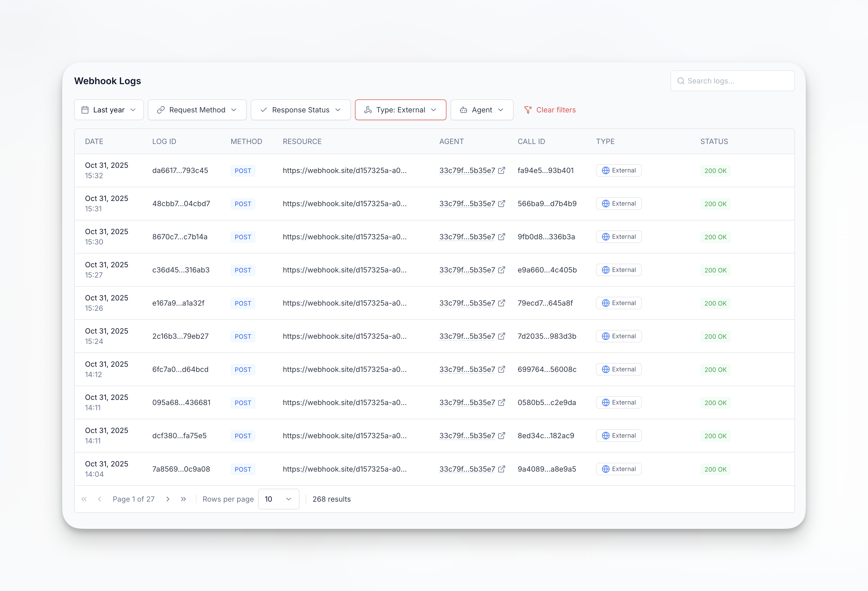The width and height of the screenshot is (868, 591).
Task: Open the Last year date range dropdown
Action: pyautogui.click(x=109, y=110)
